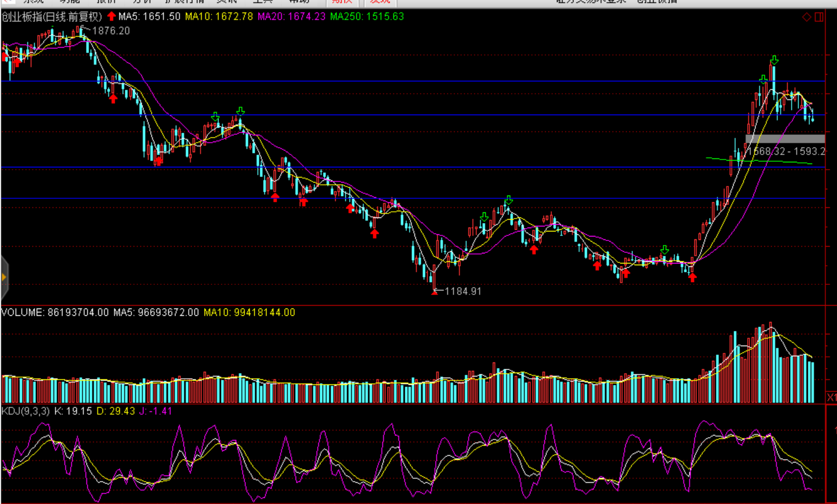Open the 期权 tab in the top bar
Image resolution: width=837 pixels, height=504 pixels.
[342, 2]
